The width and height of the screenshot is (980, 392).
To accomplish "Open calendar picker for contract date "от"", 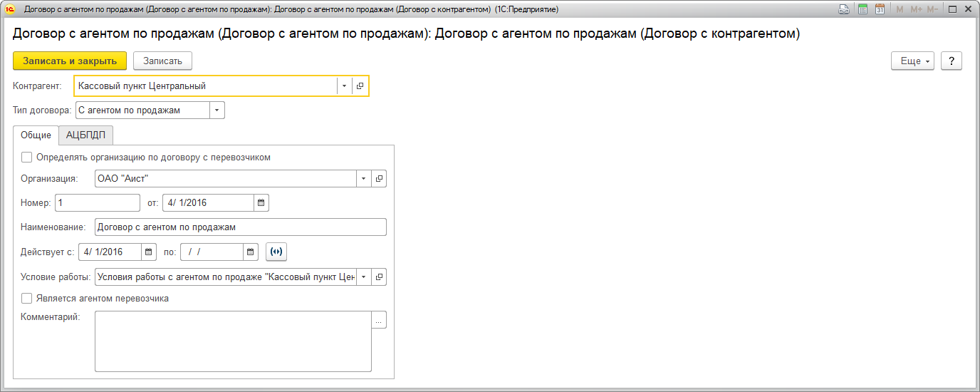I will (x=261, y=203).
